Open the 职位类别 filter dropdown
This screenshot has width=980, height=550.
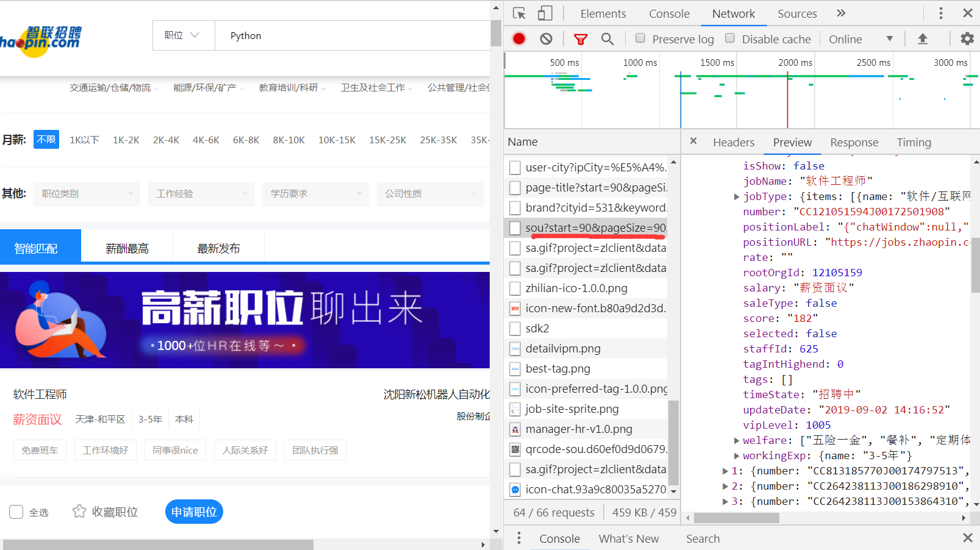coord(87,194)
